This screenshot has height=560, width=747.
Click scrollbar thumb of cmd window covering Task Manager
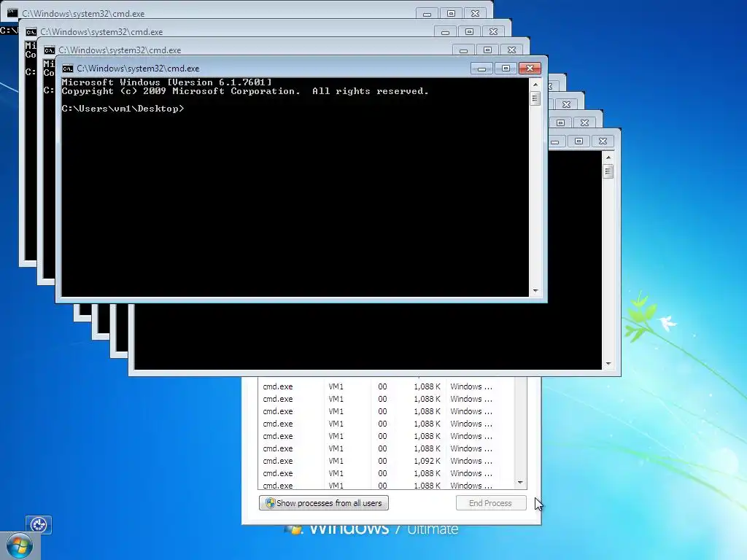click(x=608, y=171)
